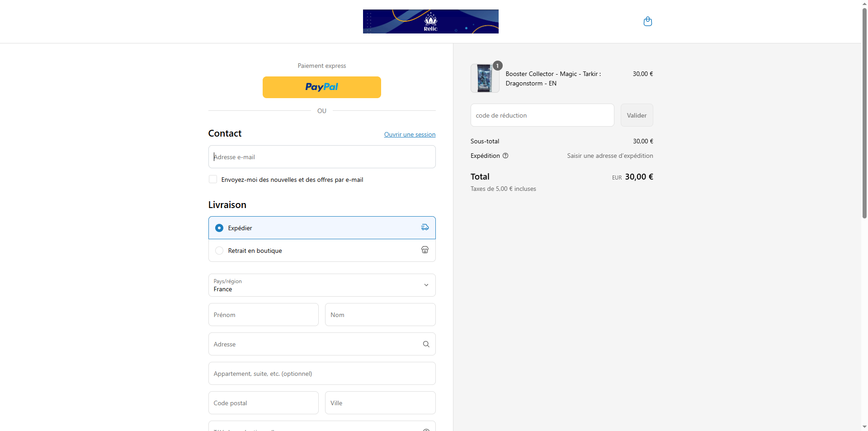
Task: Select the Retrait en boutique radio option
Action: point(219,251)
